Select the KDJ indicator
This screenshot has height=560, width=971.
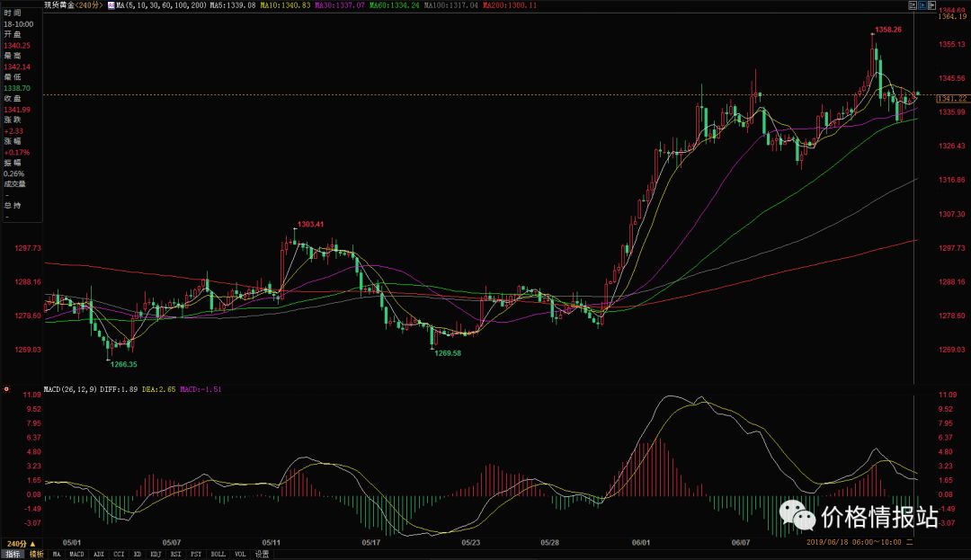coord(155,555)
